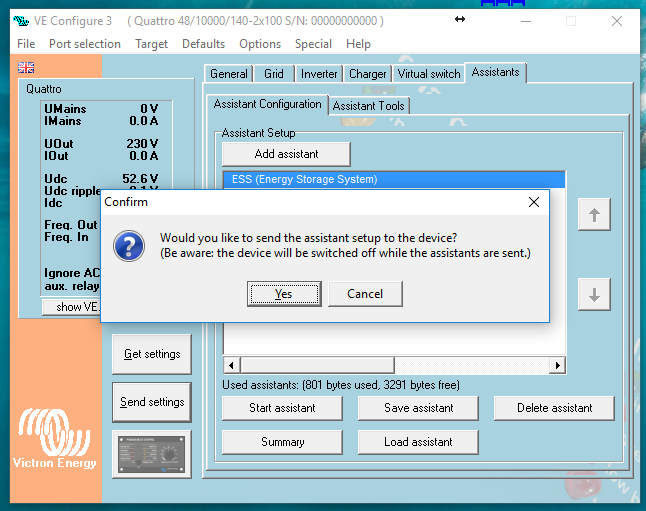The height and width of the screenshot is (511, 646).
Task: Click Cancel in the Confirm dialog
Action: click(365, 294)
